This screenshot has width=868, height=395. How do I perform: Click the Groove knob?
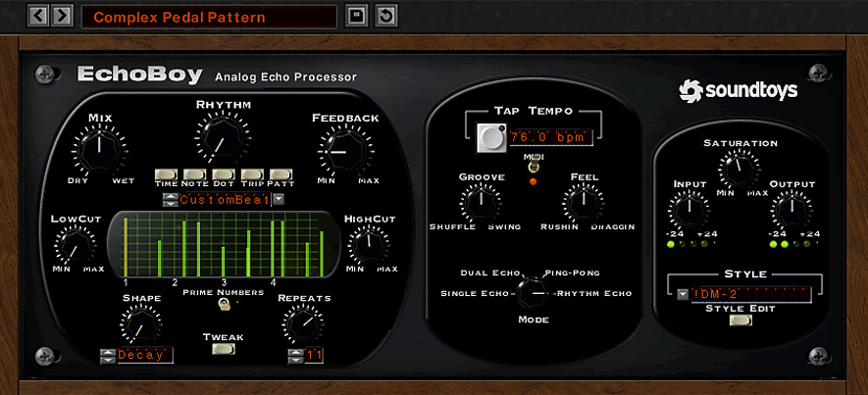481,202
